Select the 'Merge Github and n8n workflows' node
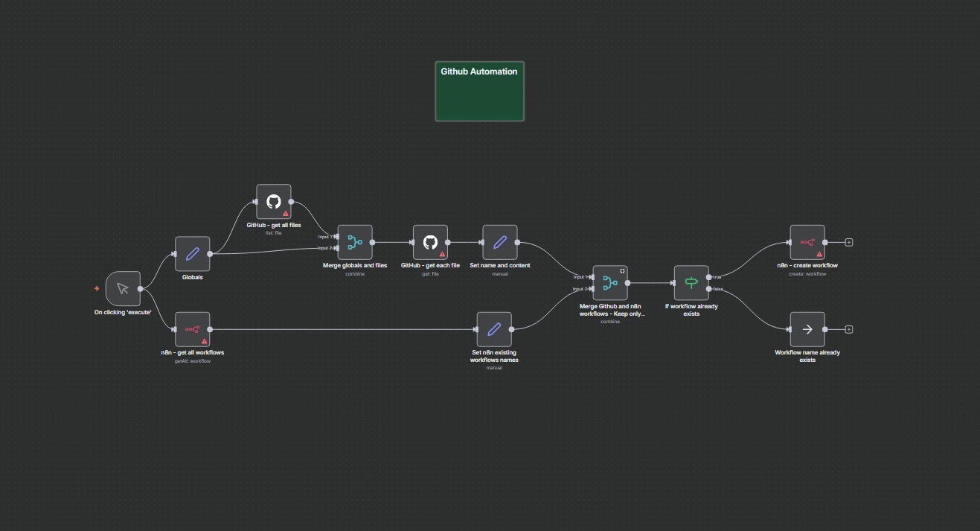The width and height of the screenshot is (980, 531). [610, 283]
